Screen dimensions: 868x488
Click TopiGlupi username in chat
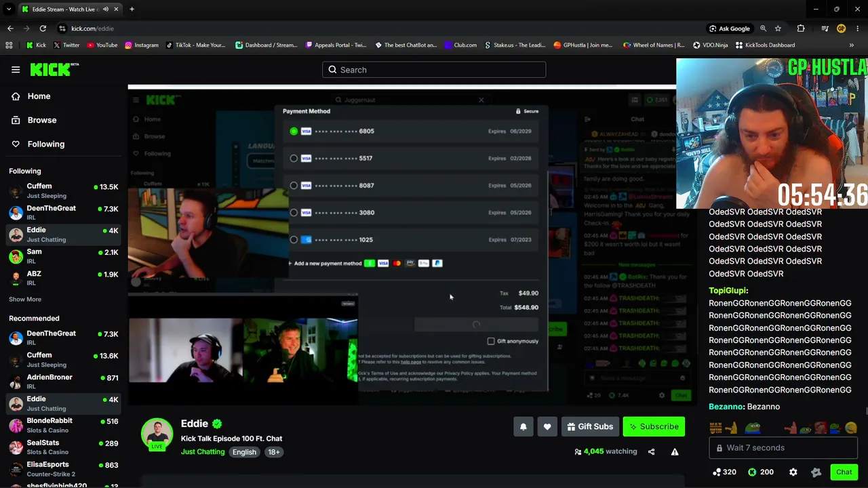tap(726, 290)
